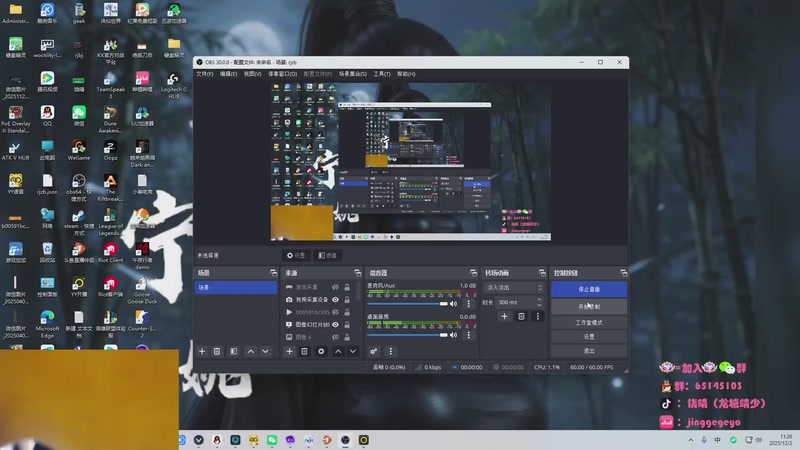Move source down with the Sources dock down arrow

click(x=353, y=352)
